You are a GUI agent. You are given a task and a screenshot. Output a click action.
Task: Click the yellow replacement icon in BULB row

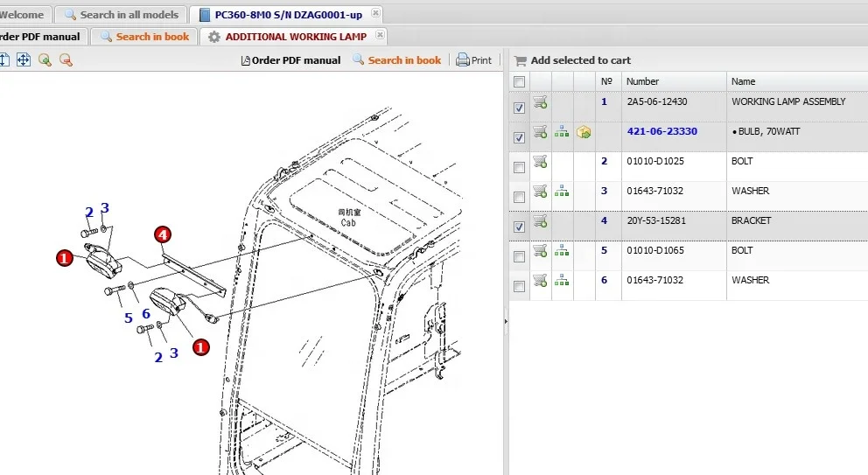(x=584, y=132)
